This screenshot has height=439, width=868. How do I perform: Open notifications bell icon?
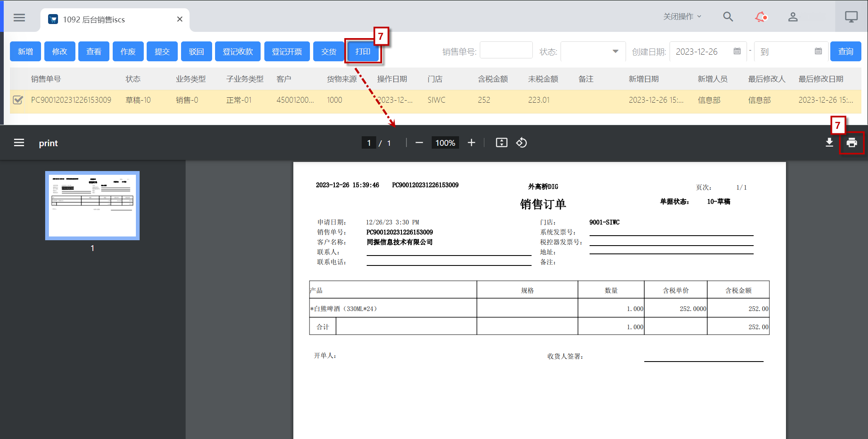(x=761, y=17)
